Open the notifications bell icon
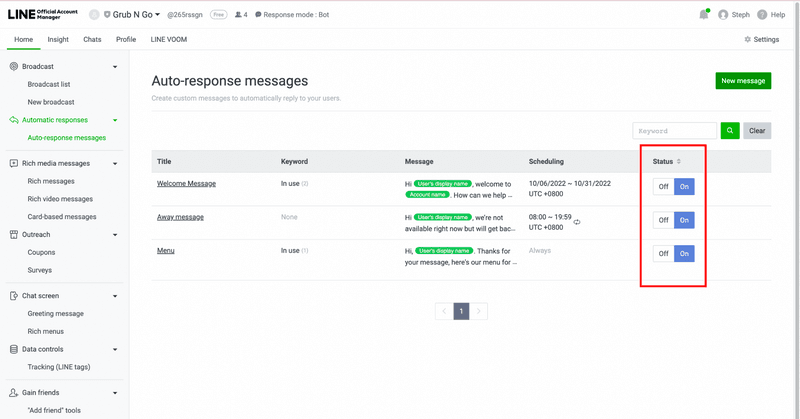Viewport: 800px width, 419px height. point(704,15)
